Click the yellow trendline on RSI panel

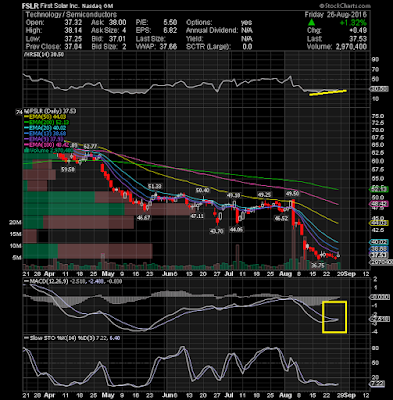point(328,92)
